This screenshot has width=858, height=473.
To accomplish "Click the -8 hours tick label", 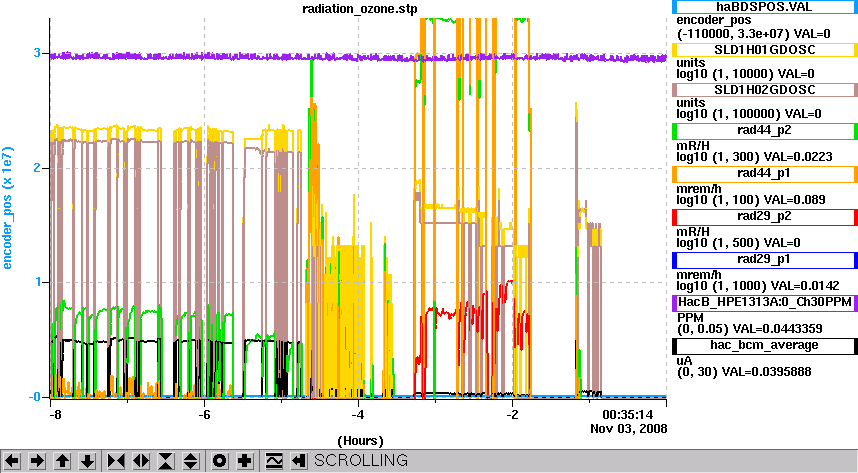I will (x=55, y=414).
